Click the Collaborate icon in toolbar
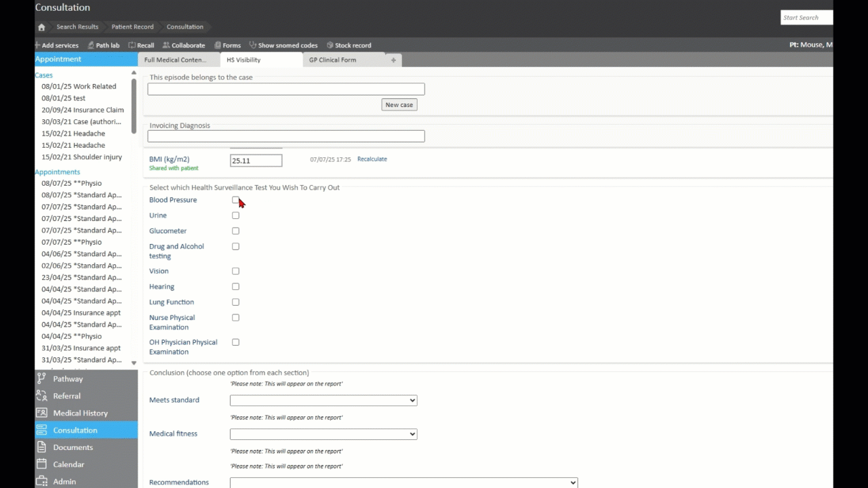Screen dimensions: 868x488 (x=166, y=45)
